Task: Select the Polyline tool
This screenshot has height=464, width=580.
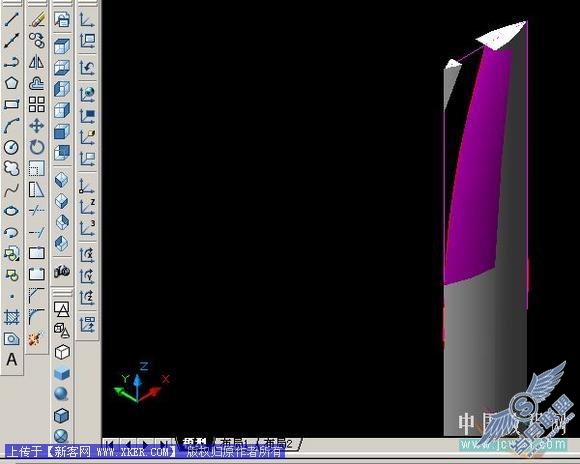Action: (11, 62)
